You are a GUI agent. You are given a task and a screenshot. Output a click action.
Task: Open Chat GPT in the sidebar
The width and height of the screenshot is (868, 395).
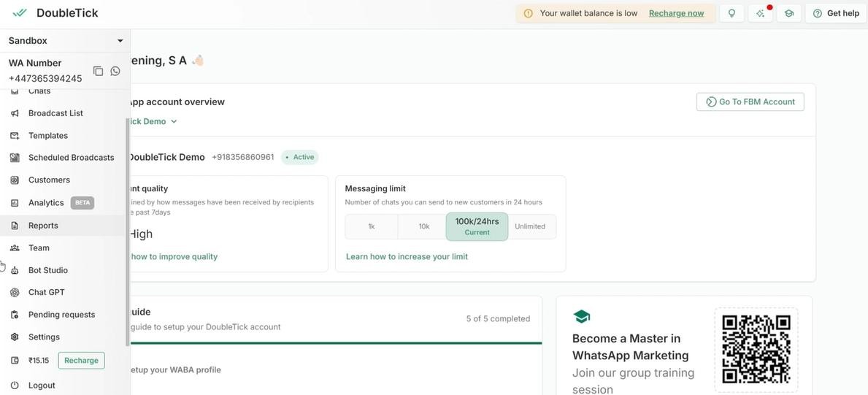coord(47,292)
